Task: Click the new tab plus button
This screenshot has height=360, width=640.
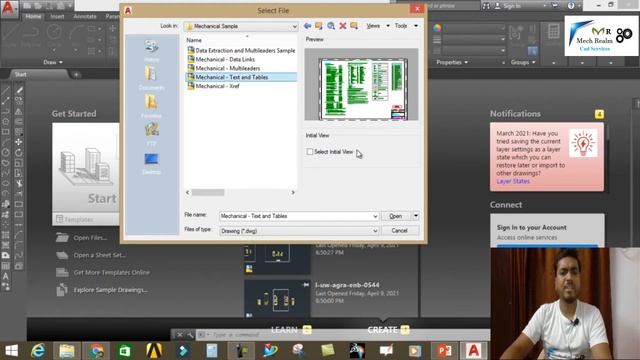Action: 76,75
